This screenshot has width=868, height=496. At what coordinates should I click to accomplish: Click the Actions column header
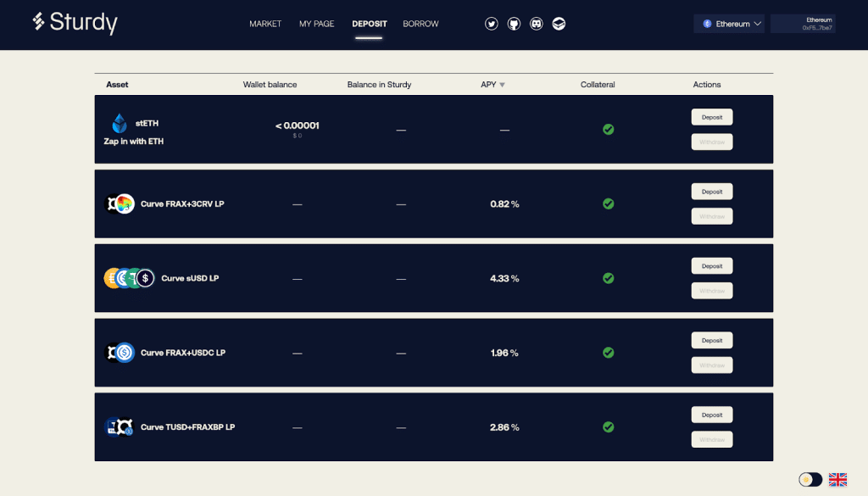coord(707,85)
